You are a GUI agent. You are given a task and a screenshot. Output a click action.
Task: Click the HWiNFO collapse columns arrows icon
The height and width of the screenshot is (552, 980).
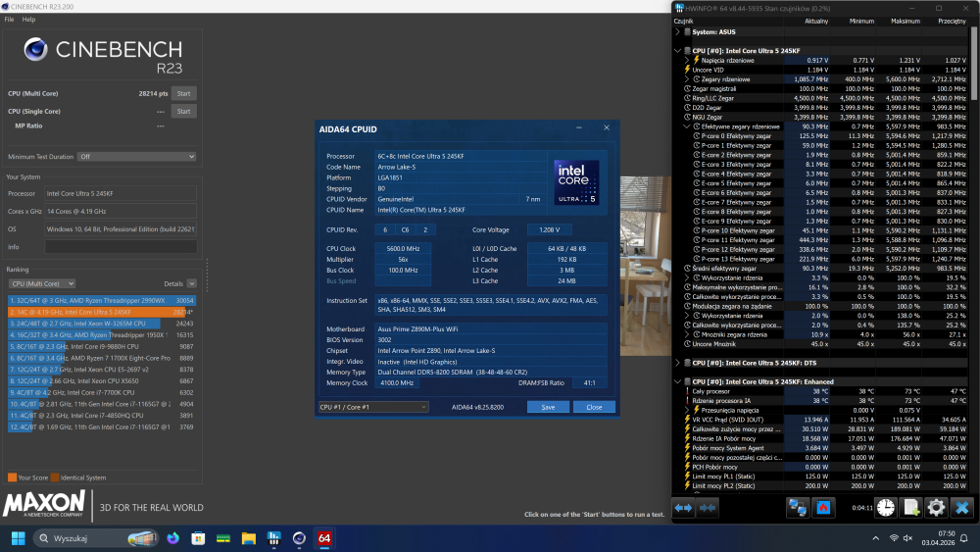coord(710,508)
